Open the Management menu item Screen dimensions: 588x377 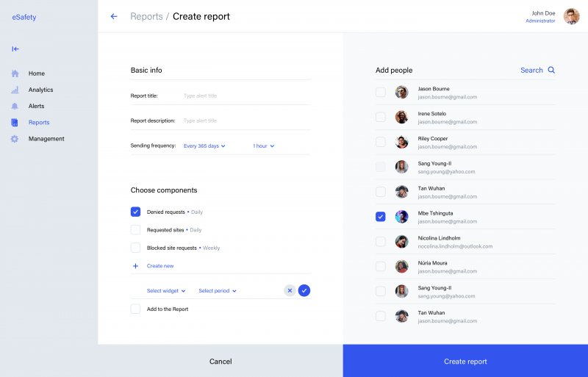46,139
